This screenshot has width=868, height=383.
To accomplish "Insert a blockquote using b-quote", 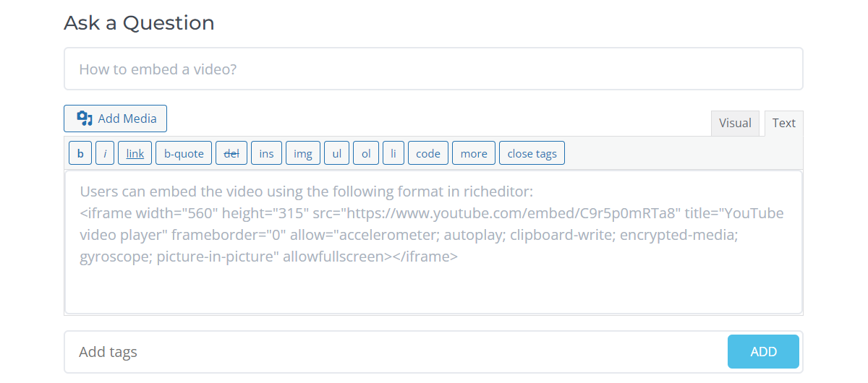I will coord(184,153).
